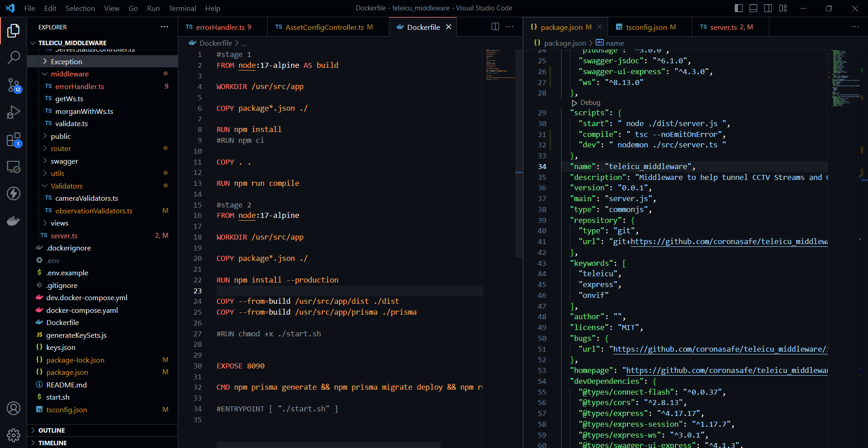Expand the router folder
Image resolution: width=868 pixels, height=448 pixels.
point(61,148)
